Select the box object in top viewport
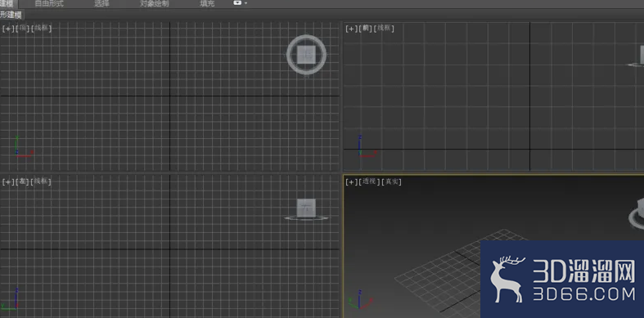Viewport: 644px width, 318px height. pyautogui.click(x=306, y=55)
